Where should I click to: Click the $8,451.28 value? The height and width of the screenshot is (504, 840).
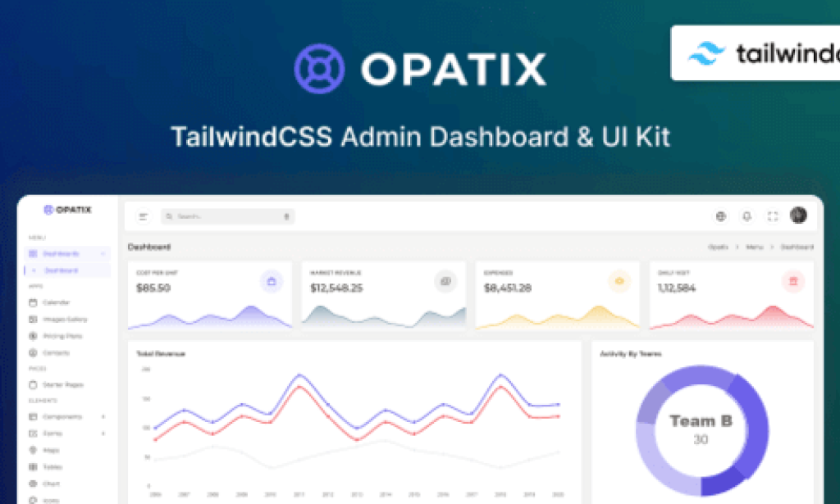tap(508, 288)
